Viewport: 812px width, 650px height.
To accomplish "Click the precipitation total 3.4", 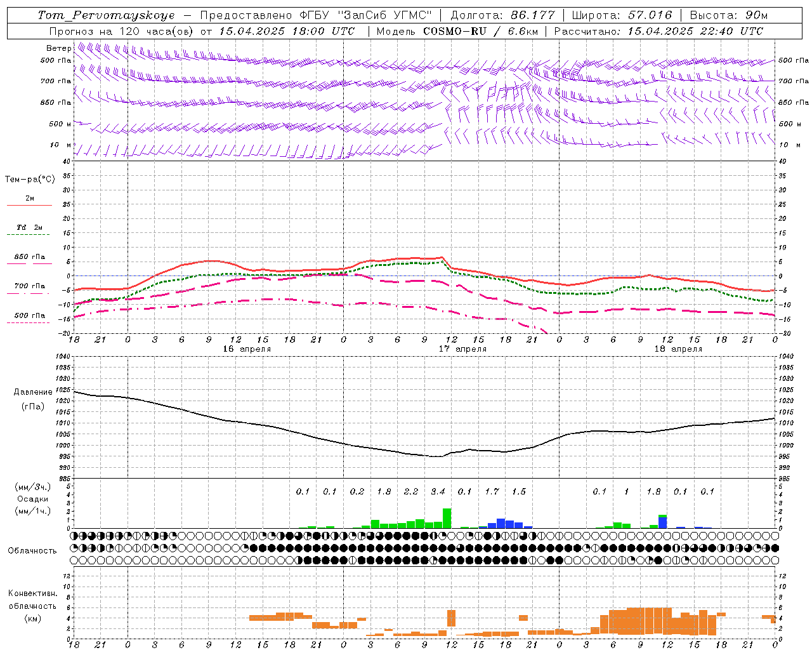I will [x=438, y=491].
